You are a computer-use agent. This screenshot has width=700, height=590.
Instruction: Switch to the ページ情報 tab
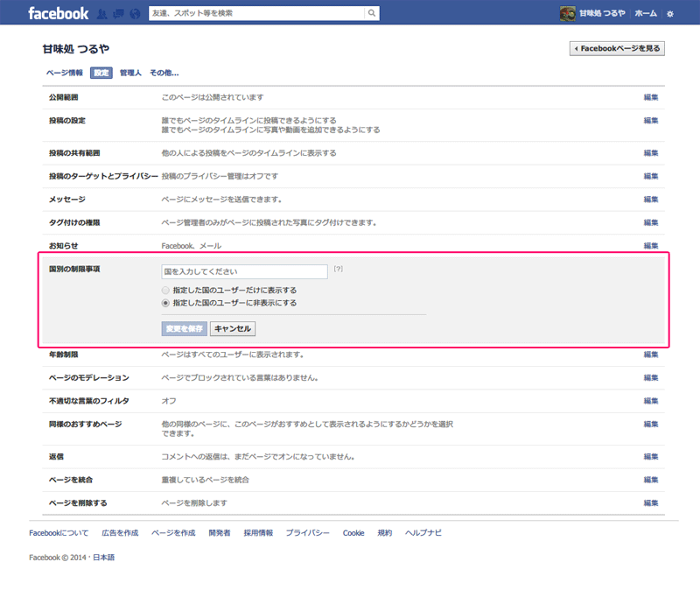tap(65, 73)
